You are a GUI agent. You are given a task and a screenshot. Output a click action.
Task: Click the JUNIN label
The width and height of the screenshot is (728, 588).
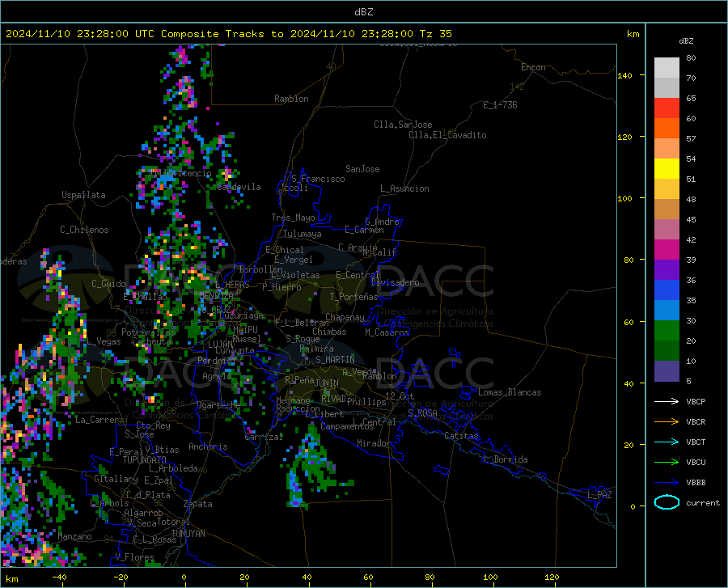coord(327,383)
